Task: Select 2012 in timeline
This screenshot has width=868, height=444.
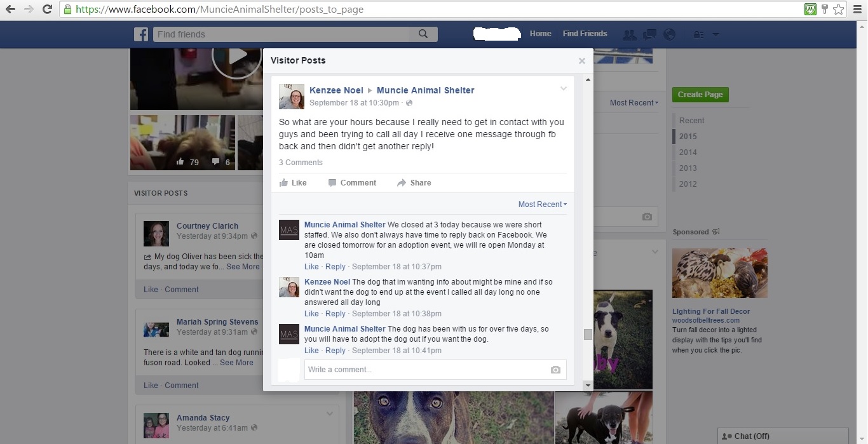Action: [688, 184]
